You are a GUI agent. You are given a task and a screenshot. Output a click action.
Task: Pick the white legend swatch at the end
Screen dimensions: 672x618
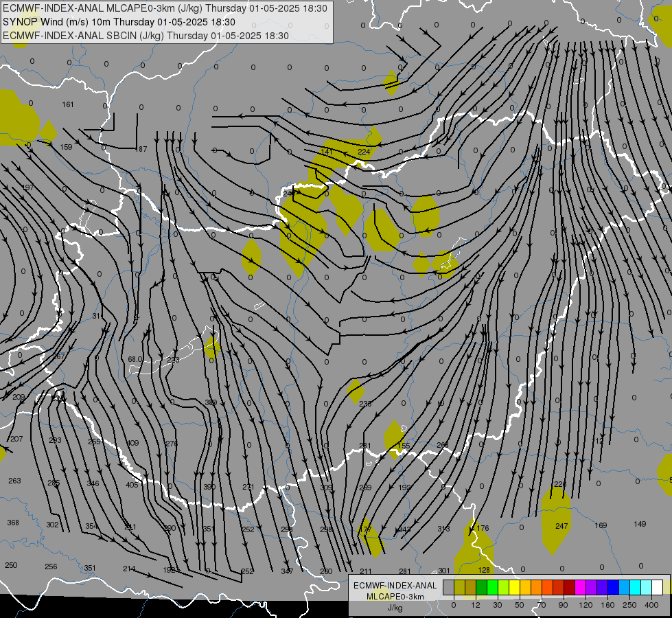click(657, 588)
